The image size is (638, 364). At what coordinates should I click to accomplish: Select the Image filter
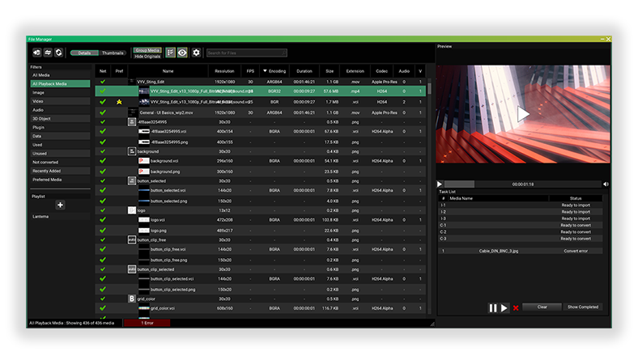click(60, 93)
